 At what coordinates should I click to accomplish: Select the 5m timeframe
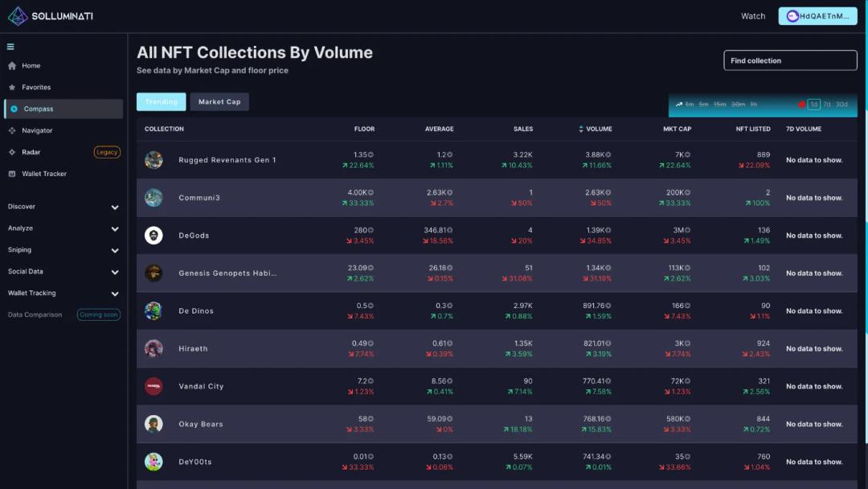703,104
